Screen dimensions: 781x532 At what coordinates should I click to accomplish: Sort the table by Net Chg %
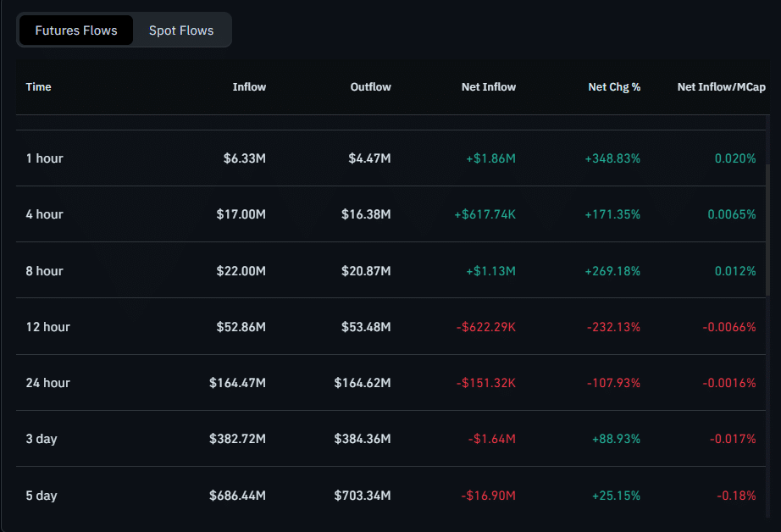coord(614,86)
